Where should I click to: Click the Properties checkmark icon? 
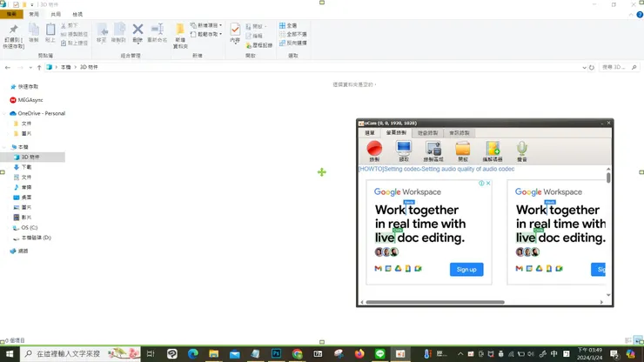coord(235,33)
